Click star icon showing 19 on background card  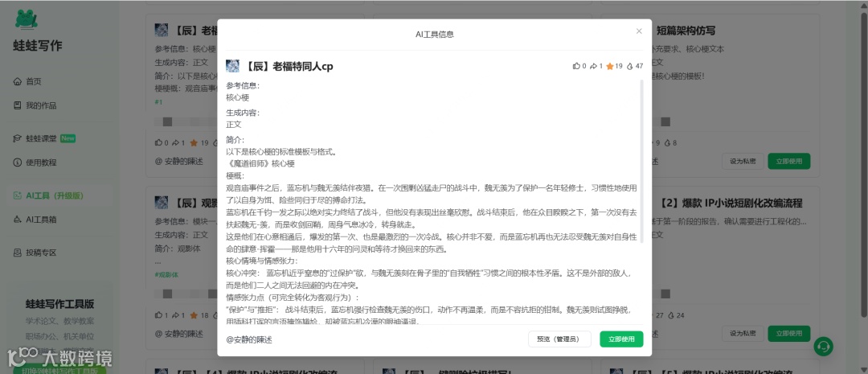[194, 142]
